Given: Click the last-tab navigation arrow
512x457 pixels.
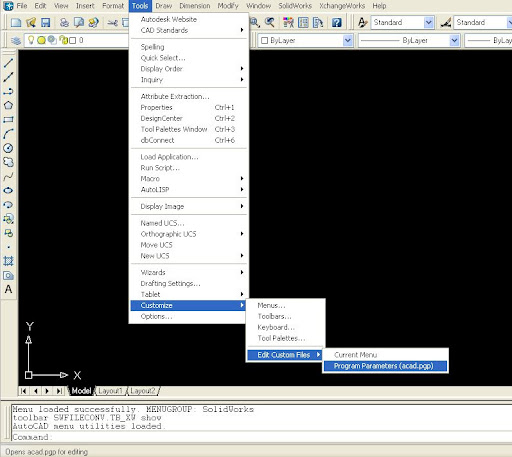Looking at the screenshot, I should 59,391.
